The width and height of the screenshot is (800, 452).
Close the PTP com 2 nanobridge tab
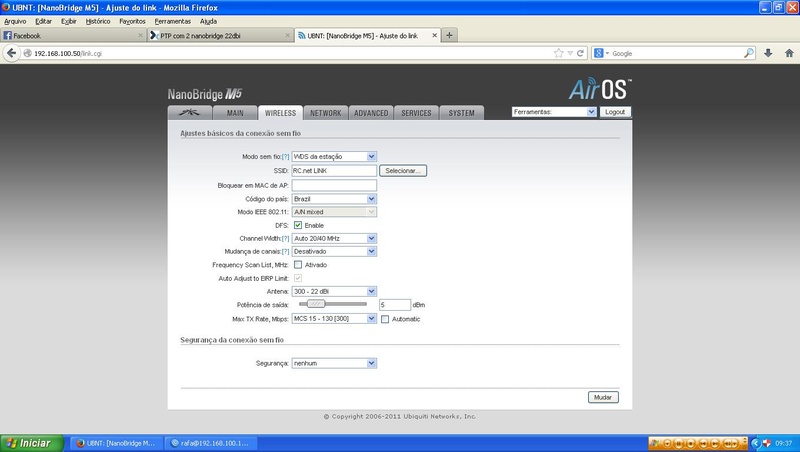tap(287, 35)
